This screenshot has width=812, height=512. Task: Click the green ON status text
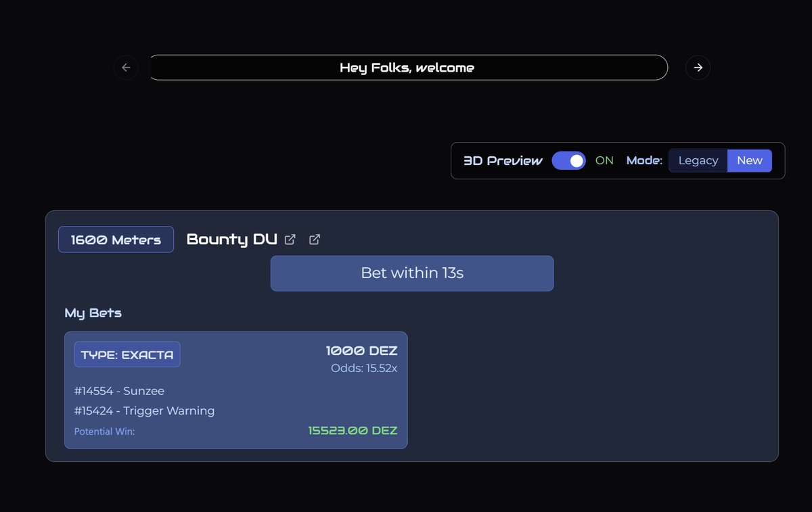coord(604,160)
